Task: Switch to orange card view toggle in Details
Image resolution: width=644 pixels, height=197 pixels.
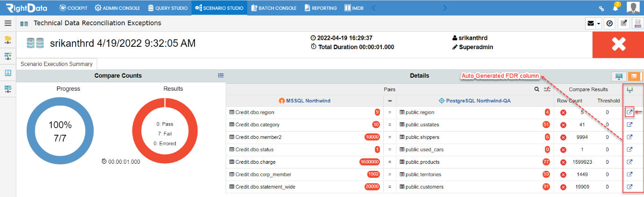Action: click(x=634, y=76)
